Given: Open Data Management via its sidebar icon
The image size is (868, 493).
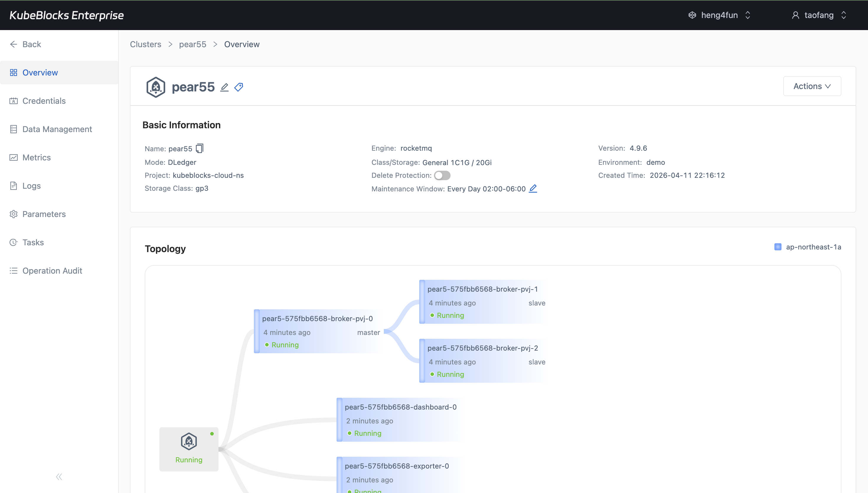Looking at the screenshot, I should click(x=14, y=129).
